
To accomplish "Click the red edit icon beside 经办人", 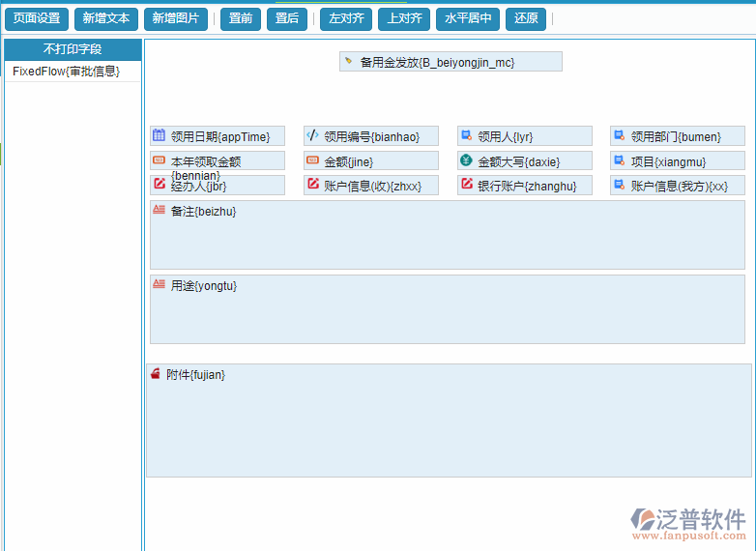I will pyautogui.click(x=159, y=184).
